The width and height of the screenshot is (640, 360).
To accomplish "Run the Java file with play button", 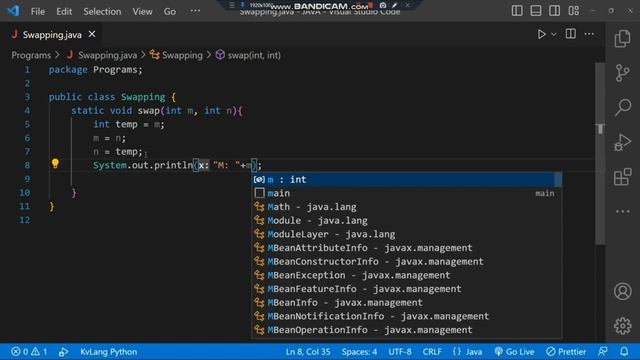I will [541, 34].
